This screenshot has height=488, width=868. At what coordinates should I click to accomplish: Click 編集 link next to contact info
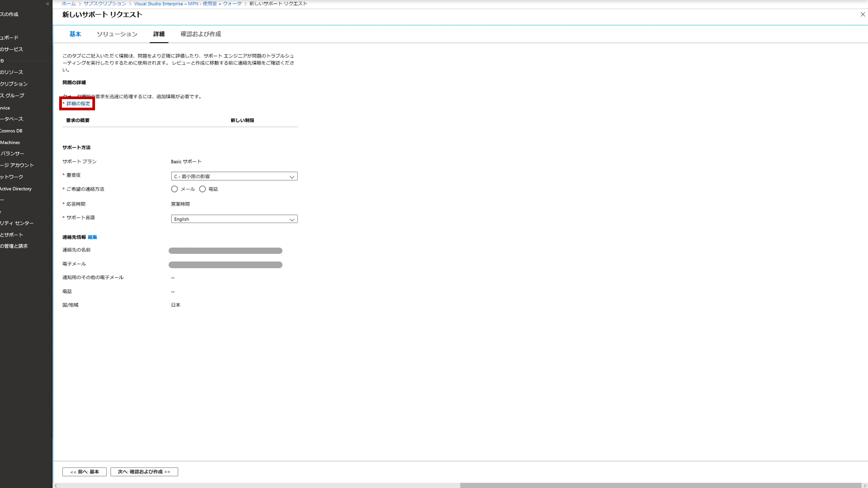[92, 237]
